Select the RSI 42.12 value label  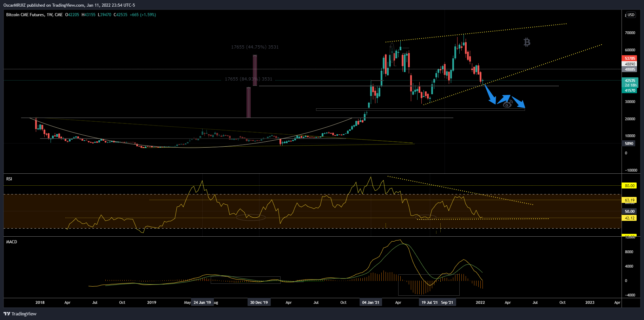tap(630, 218)
